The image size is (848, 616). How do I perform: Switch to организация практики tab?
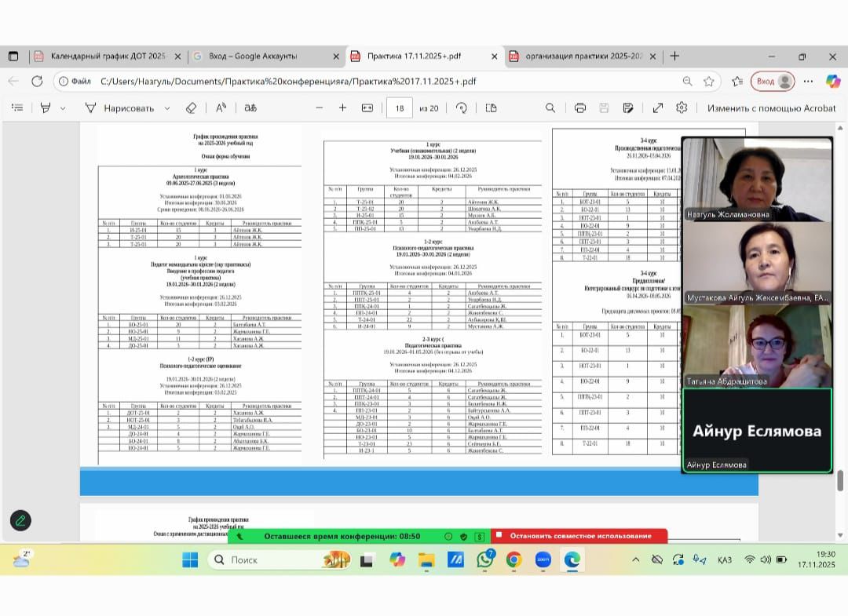coord(583,56)
